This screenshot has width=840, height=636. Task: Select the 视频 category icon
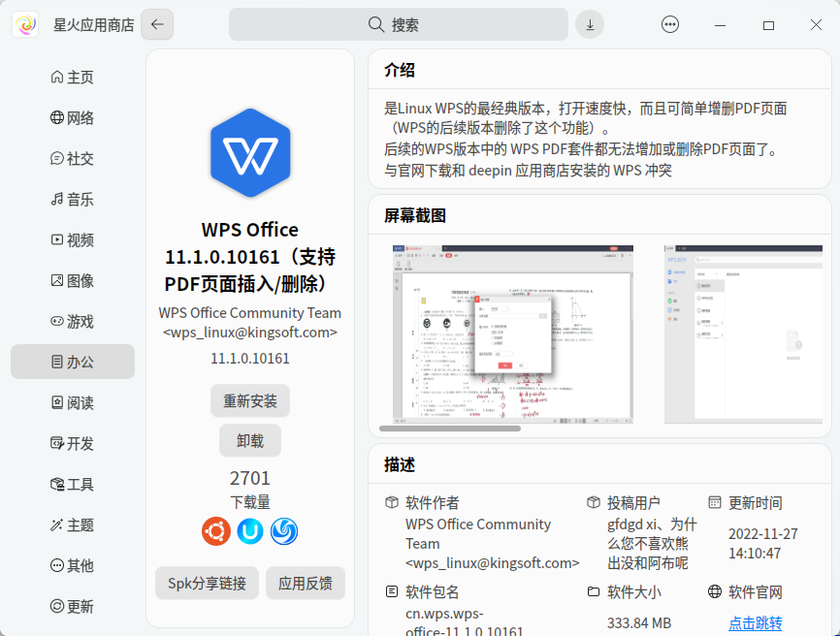pyautogui.click(x=72, y=239)
